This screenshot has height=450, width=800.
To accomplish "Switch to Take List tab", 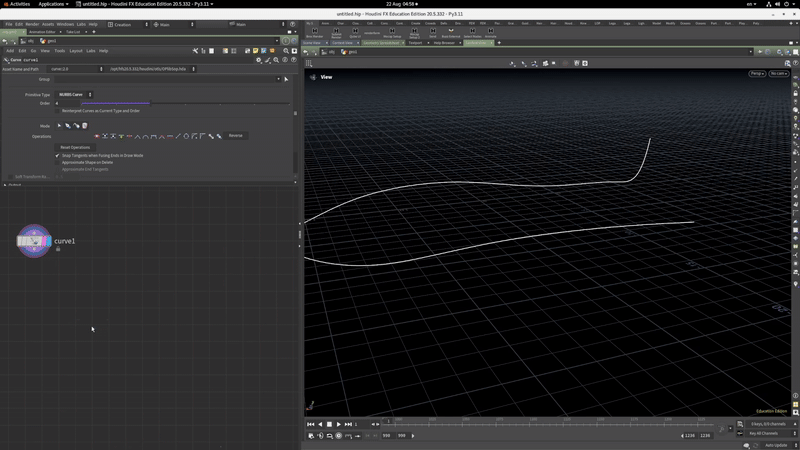I will click(73, 32).
